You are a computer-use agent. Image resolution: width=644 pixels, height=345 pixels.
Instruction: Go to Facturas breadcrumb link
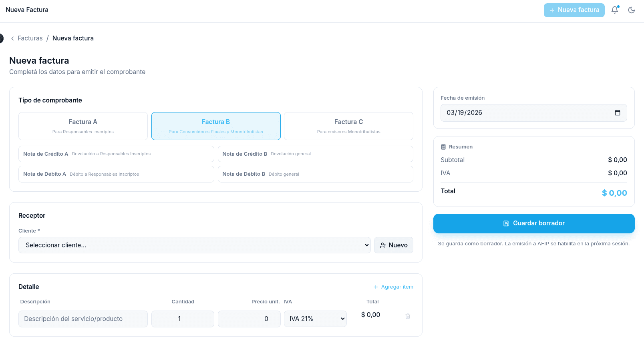(x=30, y=38)
